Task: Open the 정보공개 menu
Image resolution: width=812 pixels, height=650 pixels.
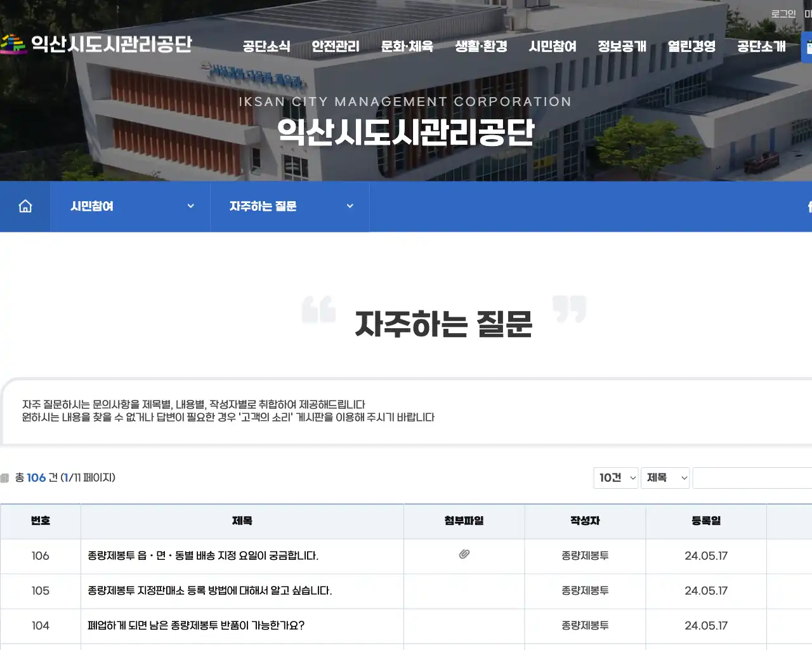Action: [622, 46]
